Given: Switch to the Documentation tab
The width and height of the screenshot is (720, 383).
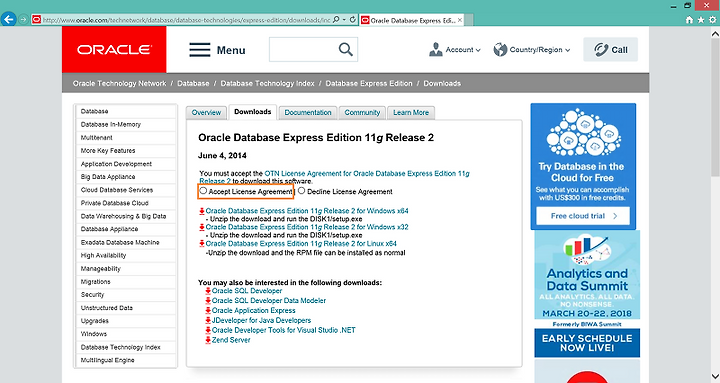Looking at the screenshot, I should 308,113.
